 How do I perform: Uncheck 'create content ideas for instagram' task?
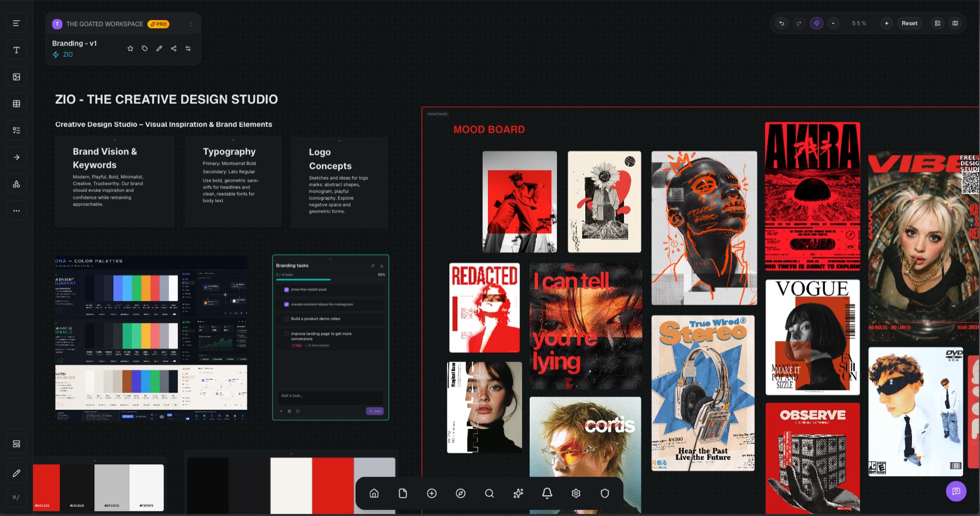(286, 304)
